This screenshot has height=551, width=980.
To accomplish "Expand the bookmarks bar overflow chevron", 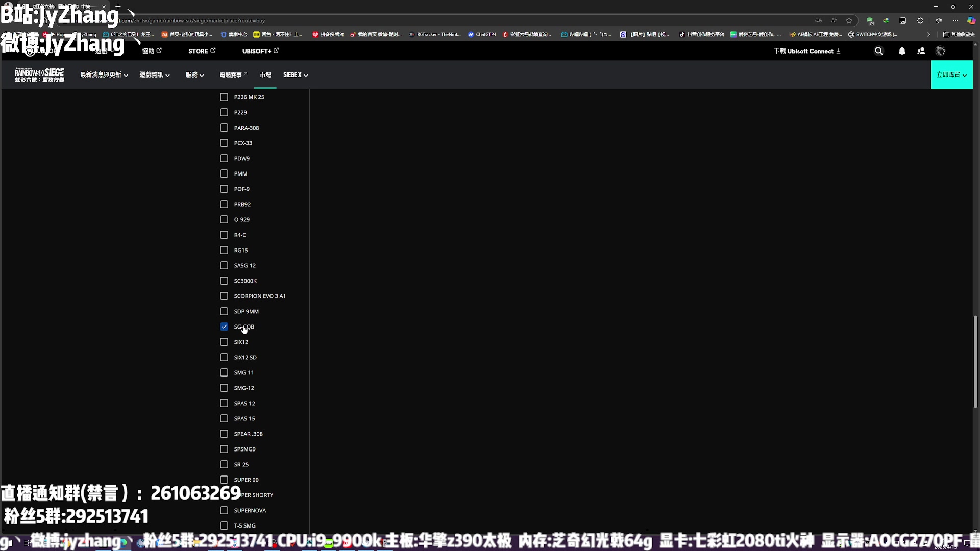I will pos(928,35).
